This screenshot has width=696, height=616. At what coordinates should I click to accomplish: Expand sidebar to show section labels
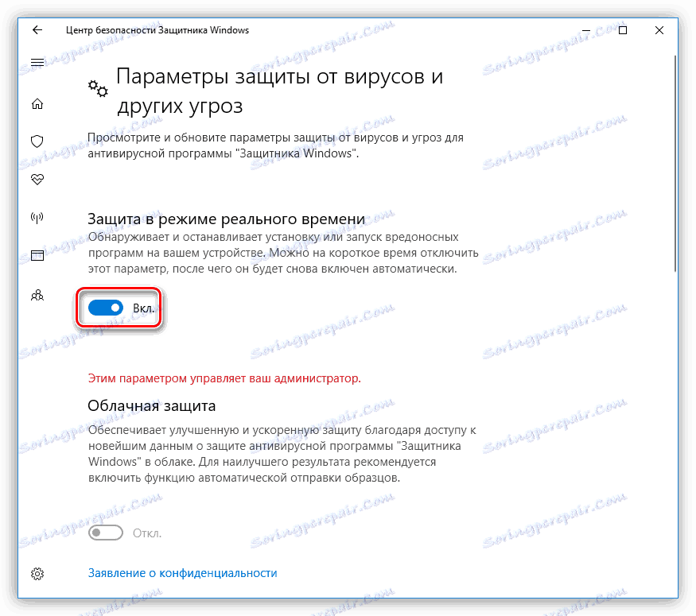(37, 63)
